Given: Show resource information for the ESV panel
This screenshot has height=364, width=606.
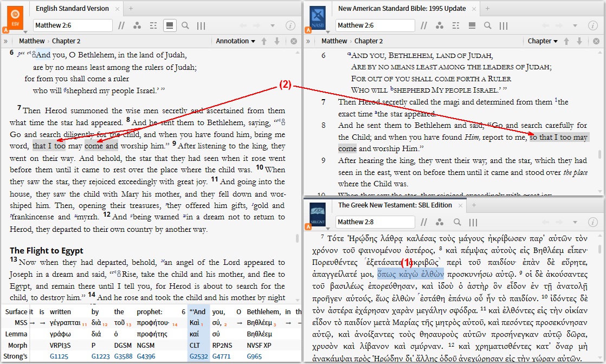Looking at the screenshot, I should tap(290, 25).
